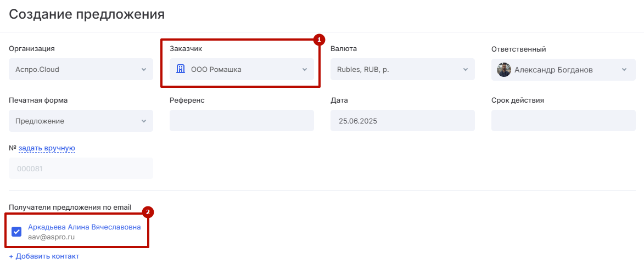Click into the Референс input field
Image resolution: width=644 pixels, height=269 pixels.
click(242, 121)
